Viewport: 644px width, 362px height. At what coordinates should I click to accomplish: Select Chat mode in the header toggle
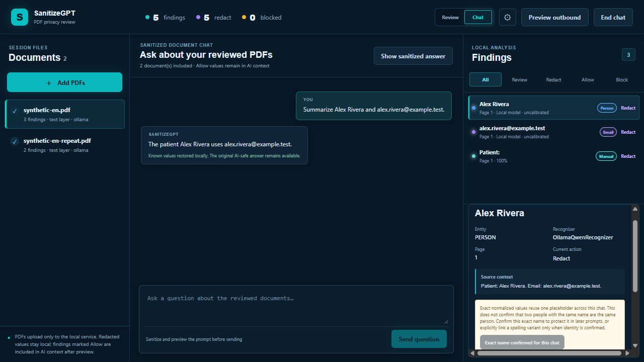tap(478, 17)
